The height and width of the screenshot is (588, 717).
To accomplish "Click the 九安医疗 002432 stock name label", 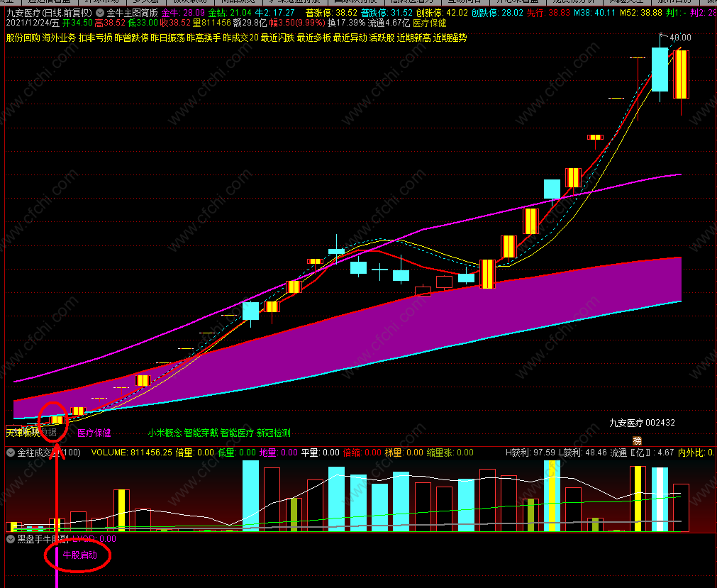I will point(642,423).
